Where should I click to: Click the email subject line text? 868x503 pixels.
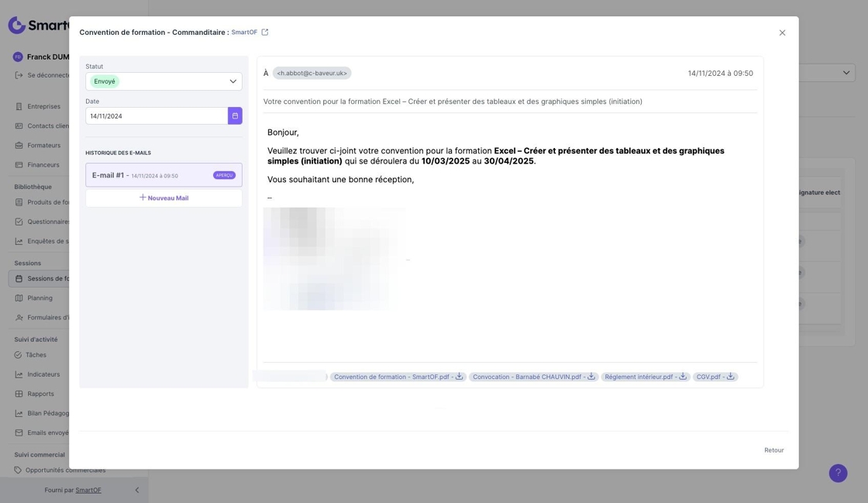point(453,102)
